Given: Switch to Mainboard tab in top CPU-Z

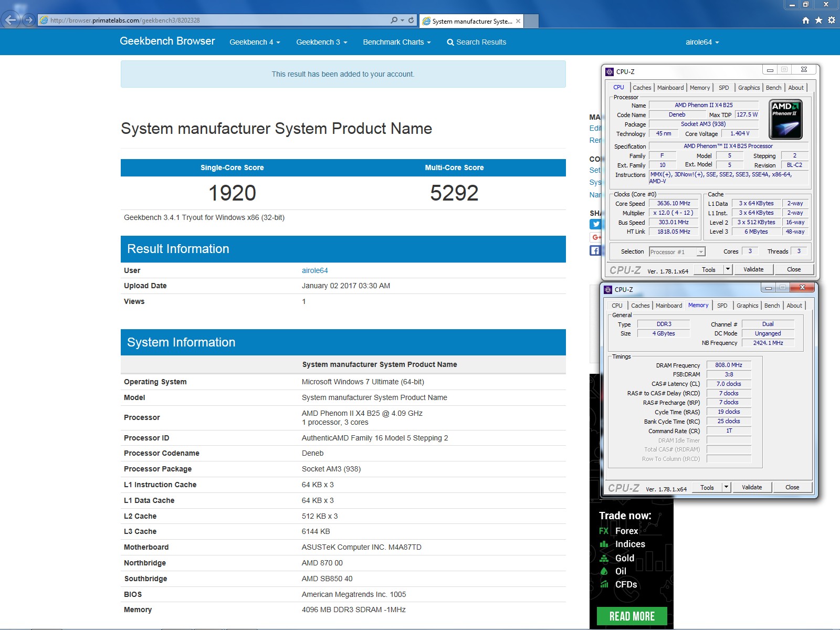Looking at the screenshot, I should (x=670, y=88).
